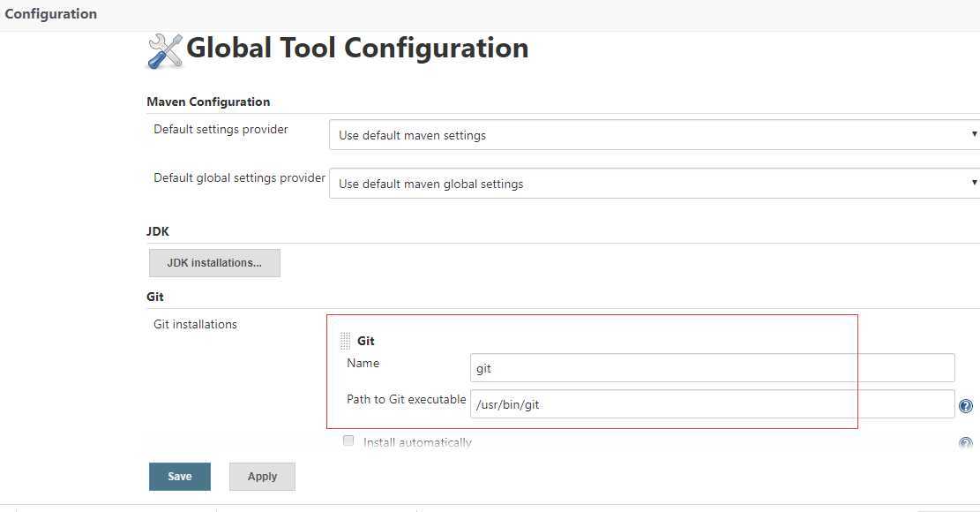Click the Global Tool Configuration wrench icon
Viewport: 980px width, 512px height.
pos(165,50)
